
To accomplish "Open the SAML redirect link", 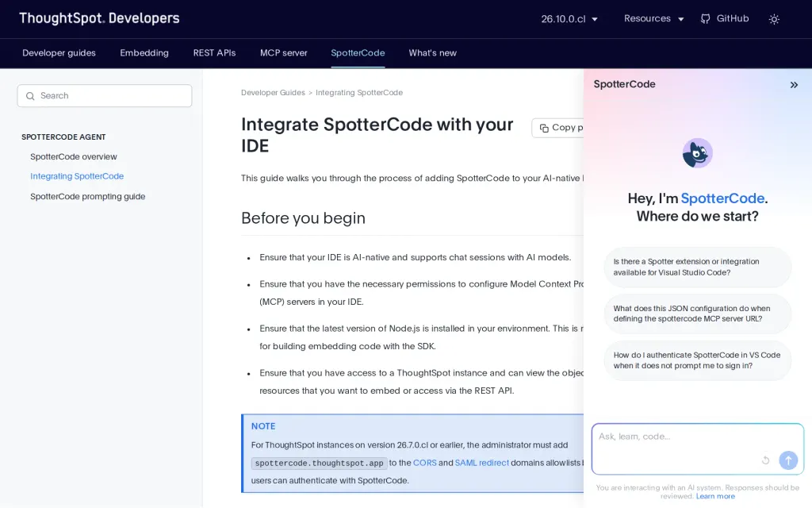I will coord(481,463).
